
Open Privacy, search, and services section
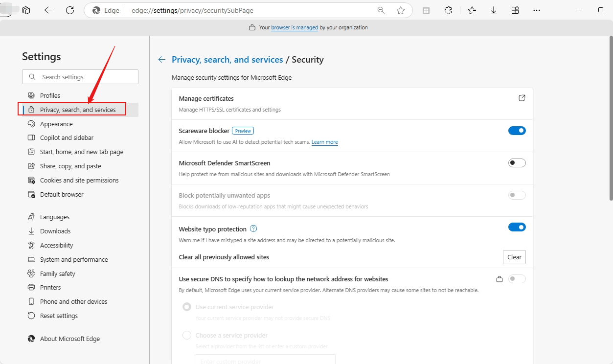pyautogui.click(x=80, y=110)
